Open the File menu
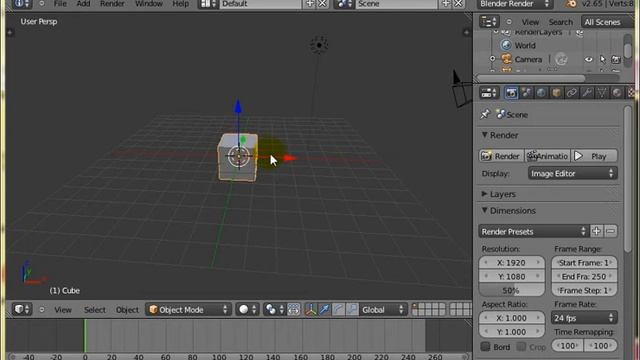Viewport: 640px width, 360px height. point(60,4)
